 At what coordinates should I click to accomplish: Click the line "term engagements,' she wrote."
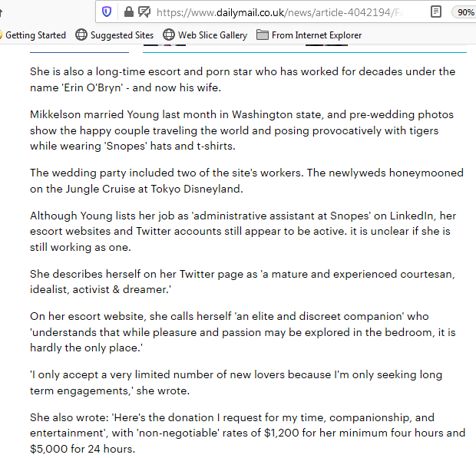click(x=110, y=390)
